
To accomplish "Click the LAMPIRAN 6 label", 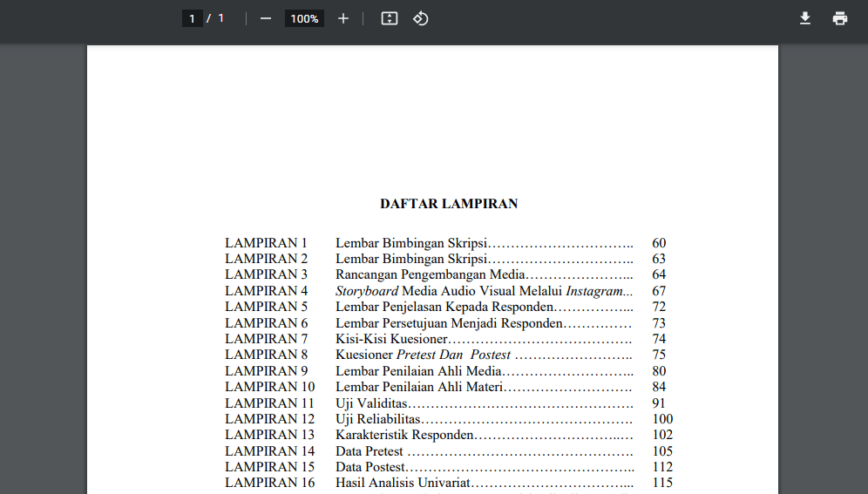I will [x=266, y=322].
